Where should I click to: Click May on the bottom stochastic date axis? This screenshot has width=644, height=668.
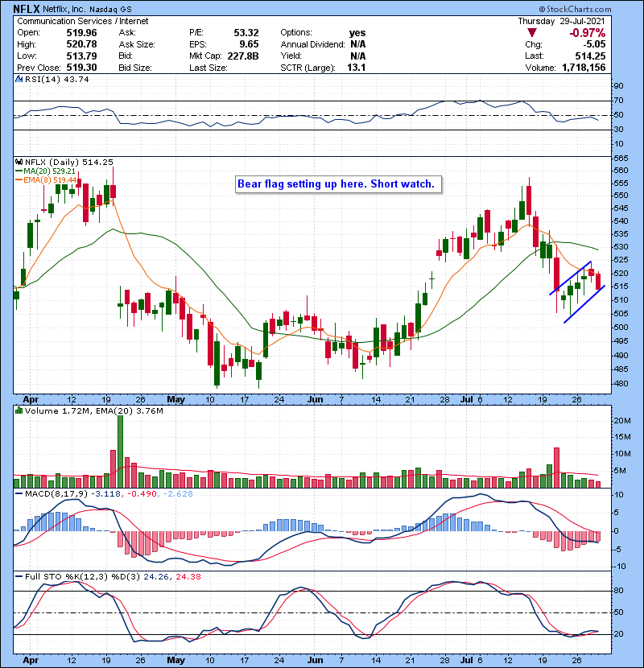(175, 660)
